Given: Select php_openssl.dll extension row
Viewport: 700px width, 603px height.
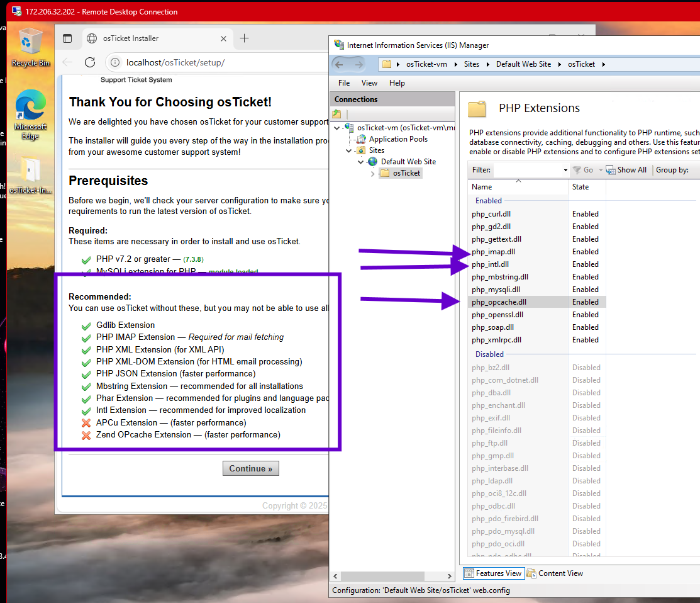Looking at the screenshot, I should click(536, 315).
